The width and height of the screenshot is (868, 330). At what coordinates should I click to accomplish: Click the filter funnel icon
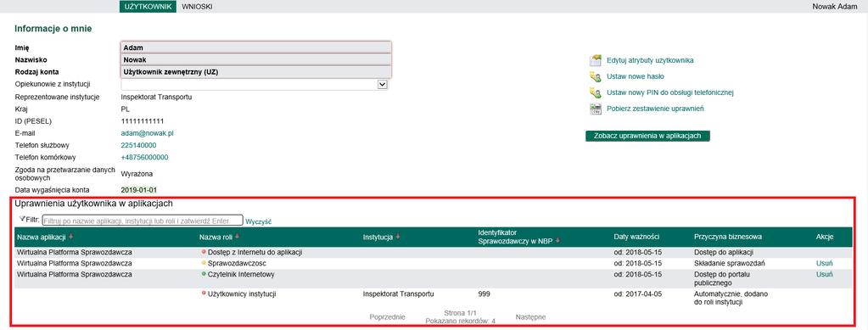tap(21, 219)
